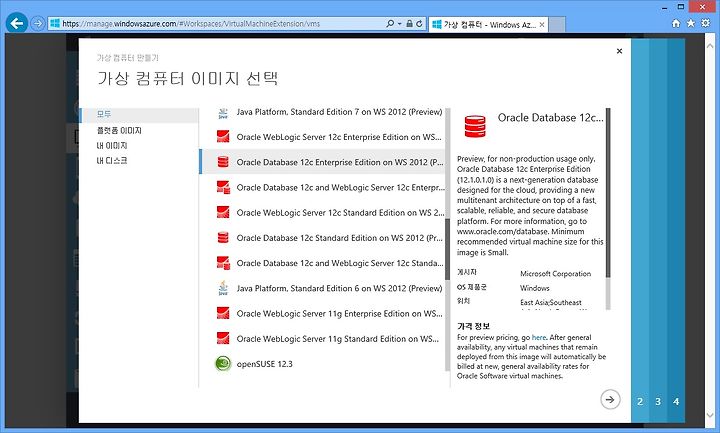The width and height of the screenshot is (720, 433).
Task: Select Oracle Database 12c Standard Edition on WS 2012
Action: coord(340,238)
